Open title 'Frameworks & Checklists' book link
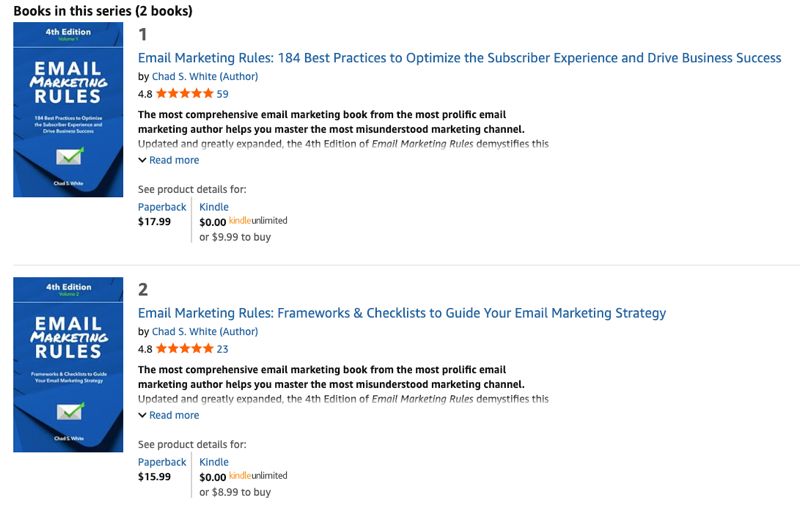 pyautogui.click(x=402, y=313)
